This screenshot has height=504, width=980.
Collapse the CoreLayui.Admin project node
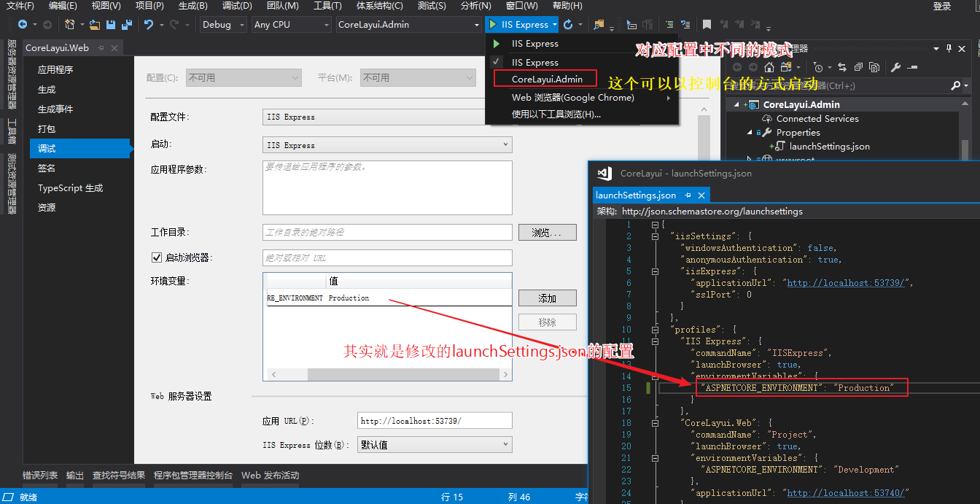[x=737, y=105]
